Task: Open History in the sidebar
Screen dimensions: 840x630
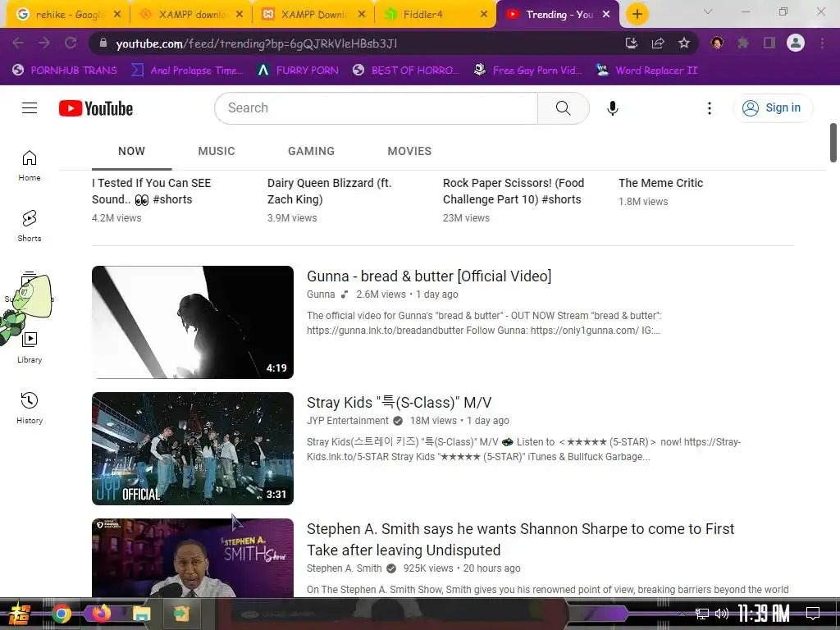Action: pyautogui.click(x=30, y=409)
